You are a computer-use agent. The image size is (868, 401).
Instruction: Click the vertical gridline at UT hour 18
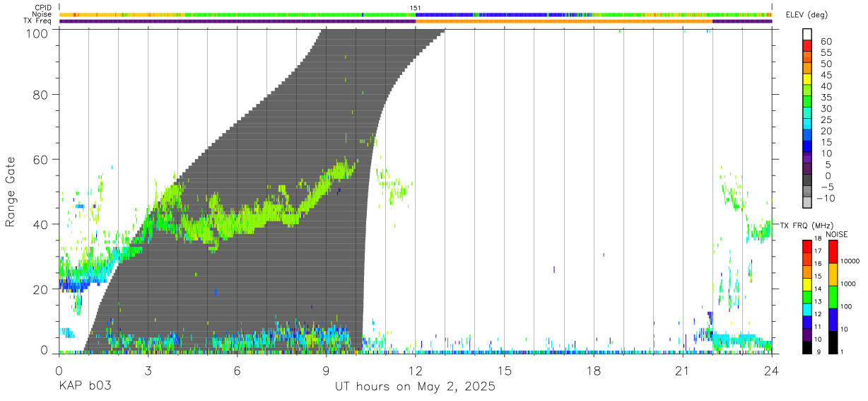594,191
